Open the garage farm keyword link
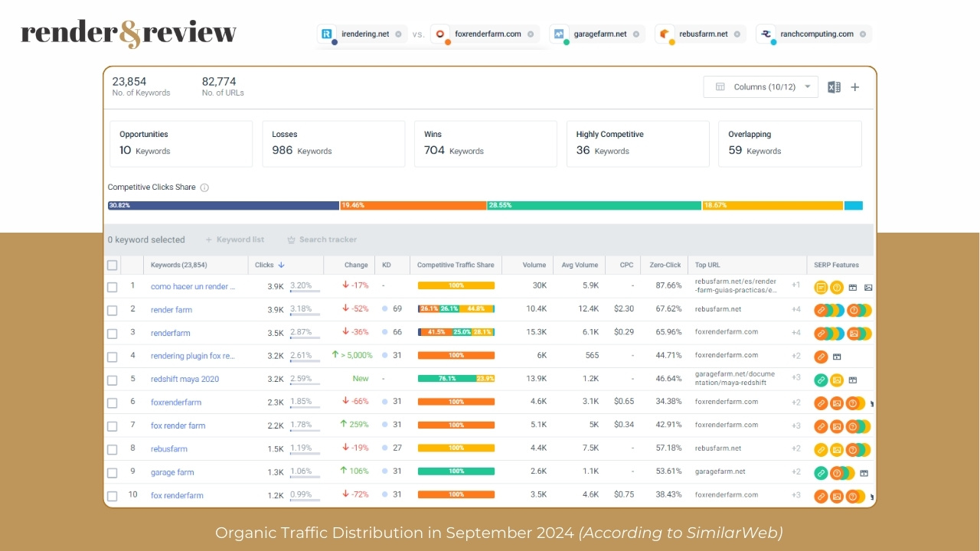Screen dimensions: 980x551 point(172,473)
